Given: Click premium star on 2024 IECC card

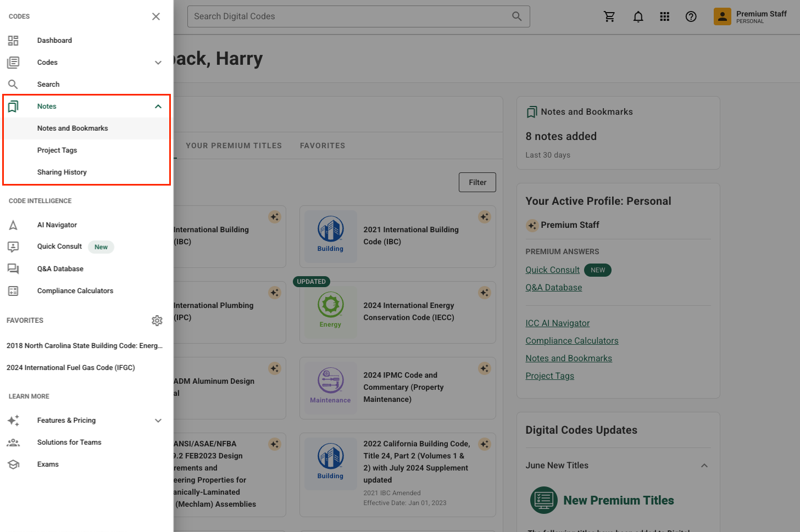Looking at the screenshot, I should point(484,293).
